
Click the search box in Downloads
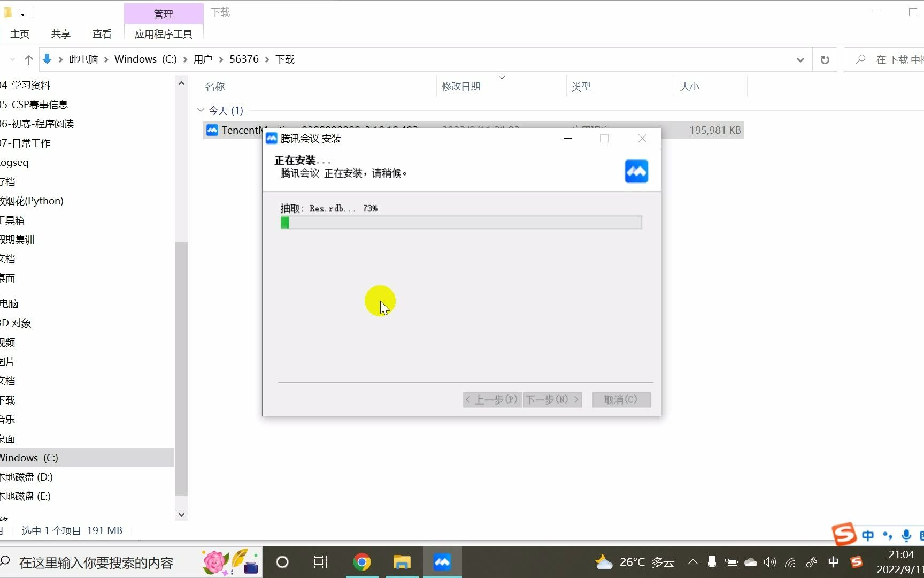point(884,59)
